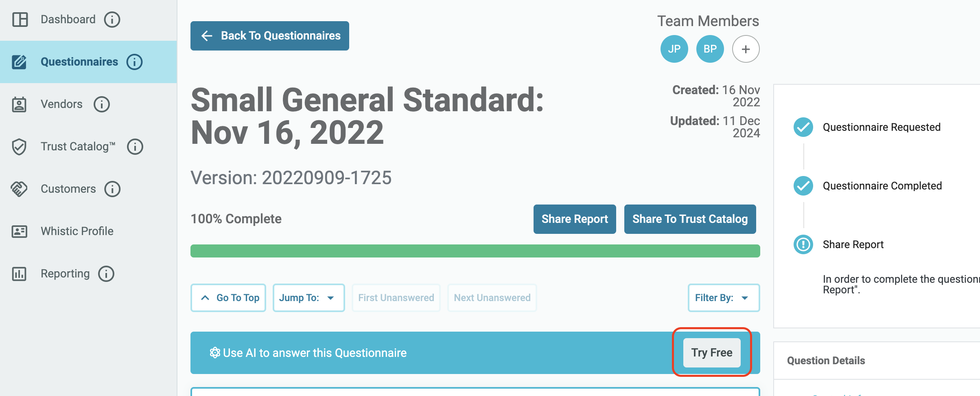Open the info icon beside Dashboard
The height and width of the screenshot is (396, 980).
pyautogui.click(x=112, y=20)
